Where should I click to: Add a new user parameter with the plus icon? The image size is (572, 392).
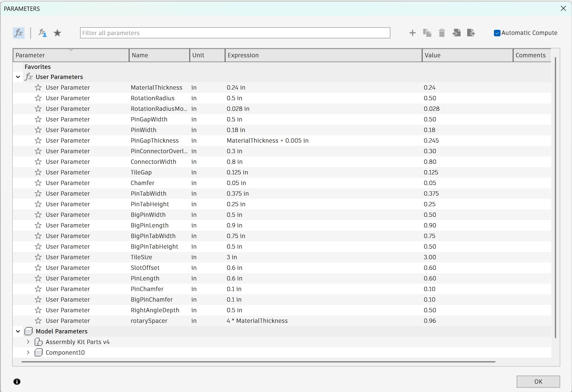point(412,33)
